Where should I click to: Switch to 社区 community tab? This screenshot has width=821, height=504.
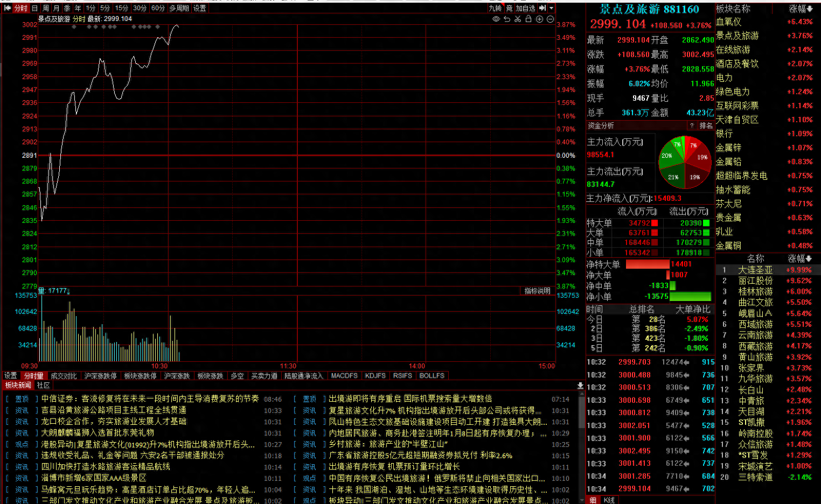[44, 386]
